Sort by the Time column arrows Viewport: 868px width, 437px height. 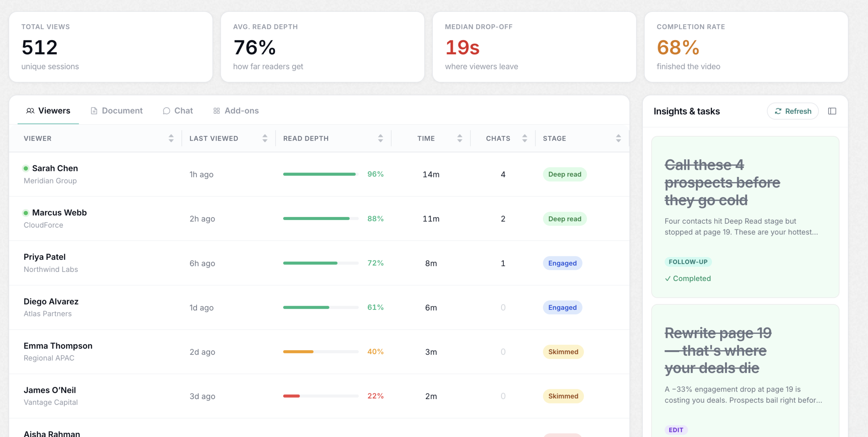pyautogui.click(x=459, y=138)
